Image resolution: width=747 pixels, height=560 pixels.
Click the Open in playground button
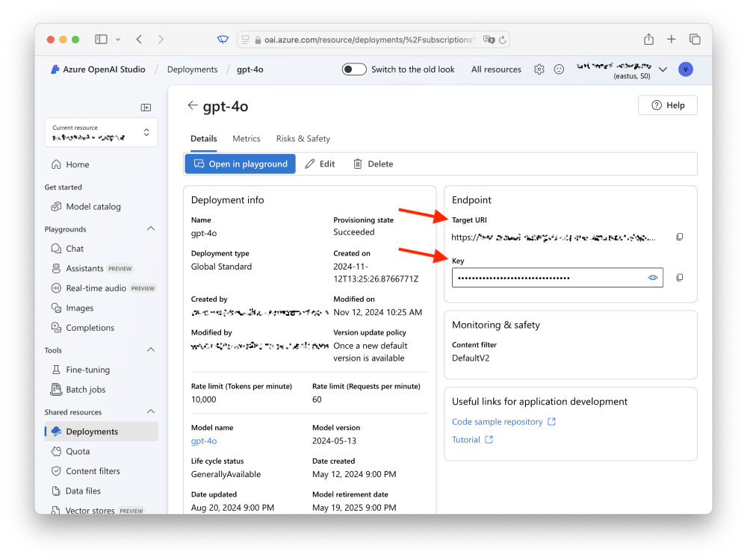click(x=240, y=164)
